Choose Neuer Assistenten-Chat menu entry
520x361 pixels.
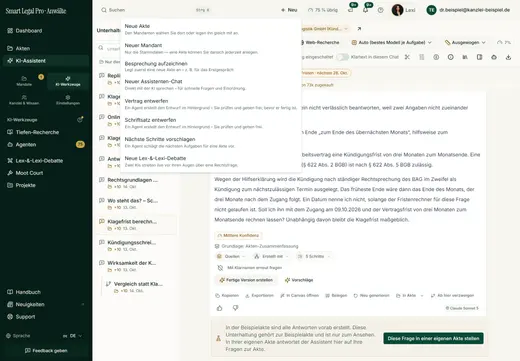coord(211,85)
